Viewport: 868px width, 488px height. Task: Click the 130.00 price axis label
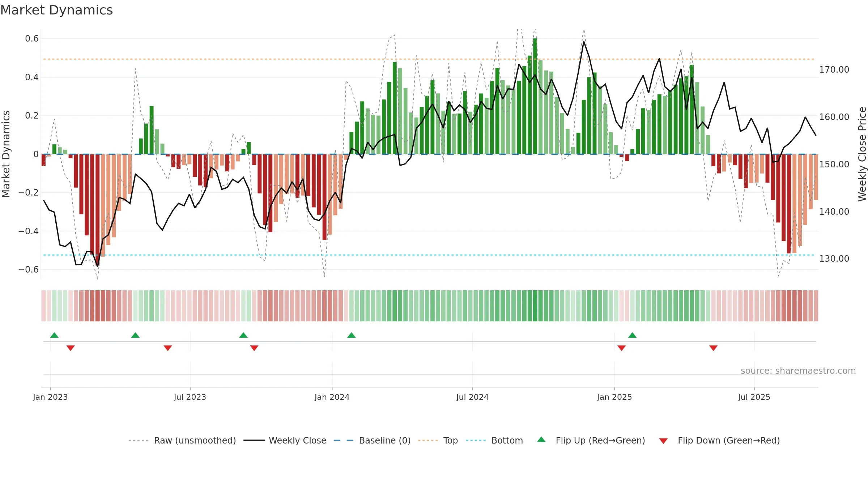coord(834,258)
